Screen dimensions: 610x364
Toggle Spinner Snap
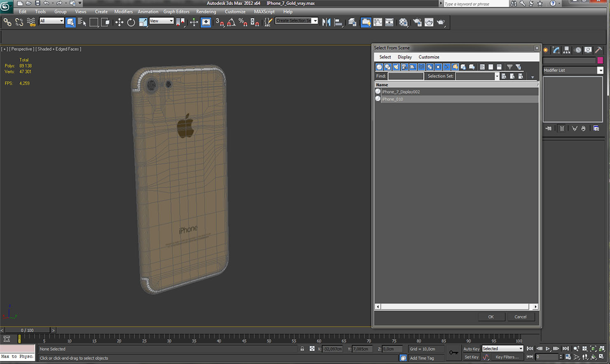coord(255,22)
